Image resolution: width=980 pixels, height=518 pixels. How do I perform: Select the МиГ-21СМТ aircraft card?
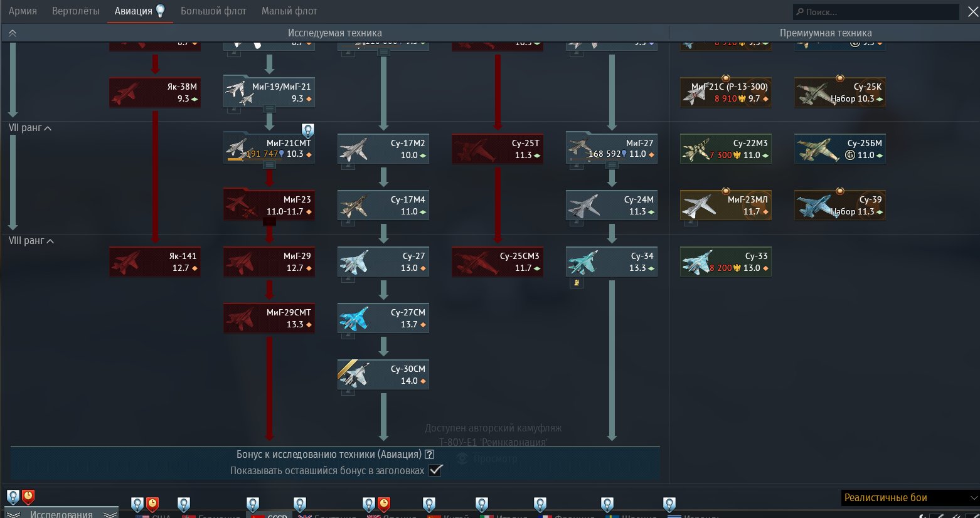[269, 149]
